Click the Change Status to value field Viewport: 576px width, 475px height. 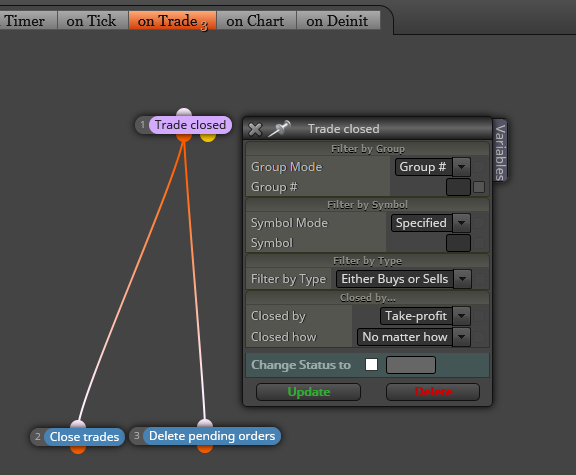click(x=411, y=365)
